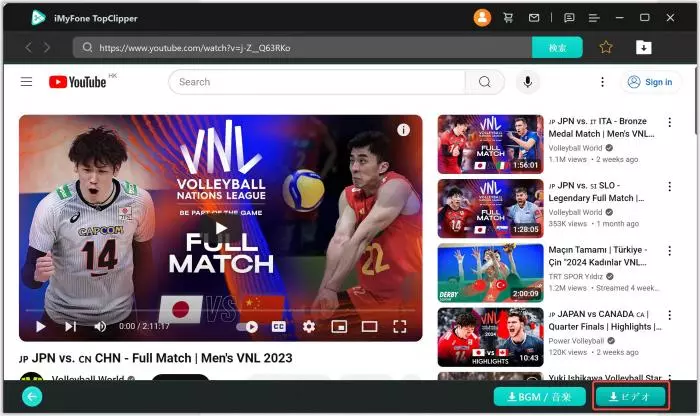The image size is (700, 416).
Task: Open the shopping cart icon
Action: (508, 18)
